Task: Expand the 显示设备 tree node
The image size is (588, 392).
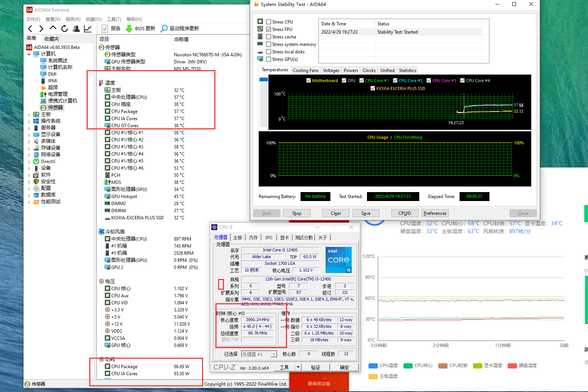Action: coord(29,135)
